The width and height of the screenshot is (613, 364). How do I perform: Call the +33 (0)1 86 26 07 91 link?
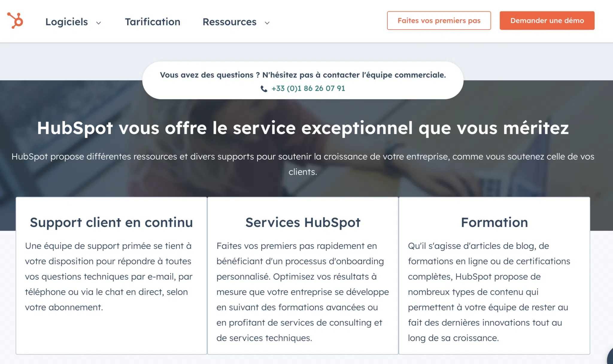pyautogui.click(x=308, y=89)
